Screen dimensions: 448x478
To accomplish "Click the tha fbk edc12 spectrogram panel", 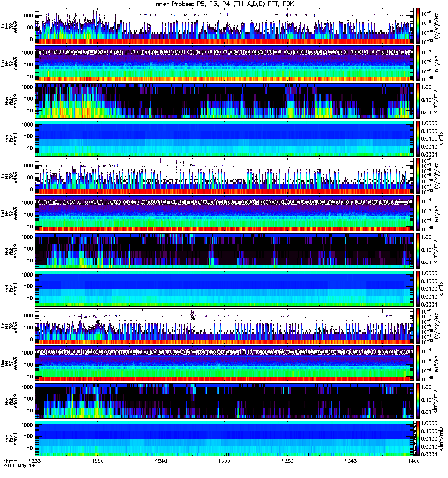I will [225, 101].
